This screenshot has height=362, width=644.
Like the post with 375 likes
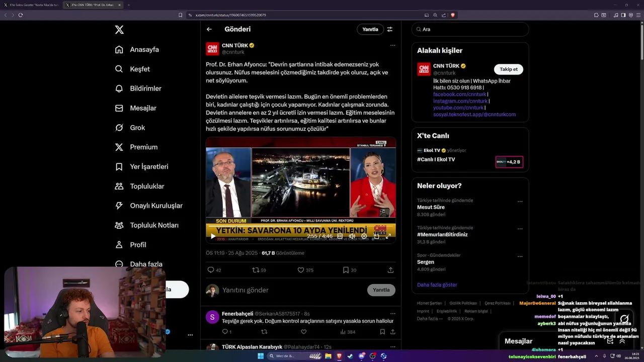coord(305,270)
